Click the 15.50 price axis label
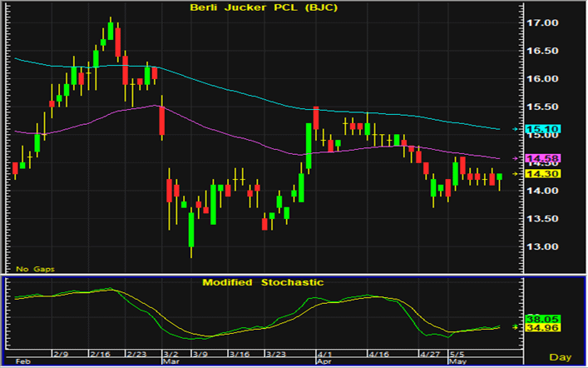 click(542, 107)
